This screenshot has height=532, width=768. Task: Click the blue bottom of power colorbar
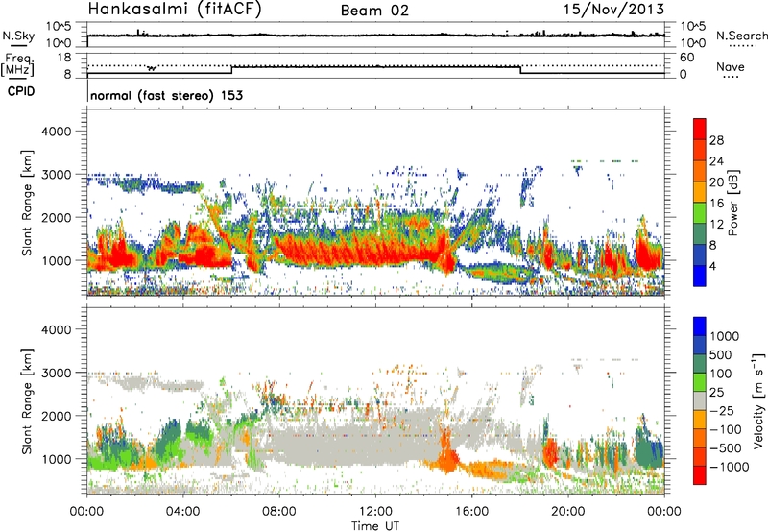click(700, 276)
